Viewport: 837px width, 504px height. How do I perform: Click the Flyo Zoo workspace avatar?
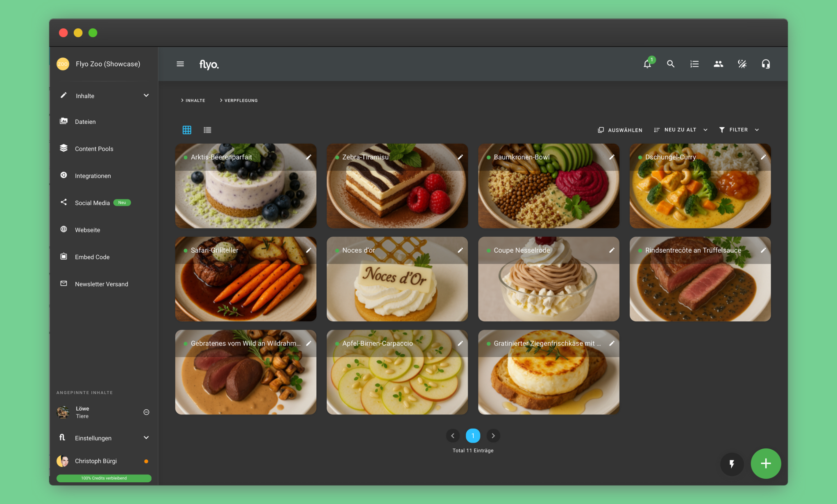(63, 64)
